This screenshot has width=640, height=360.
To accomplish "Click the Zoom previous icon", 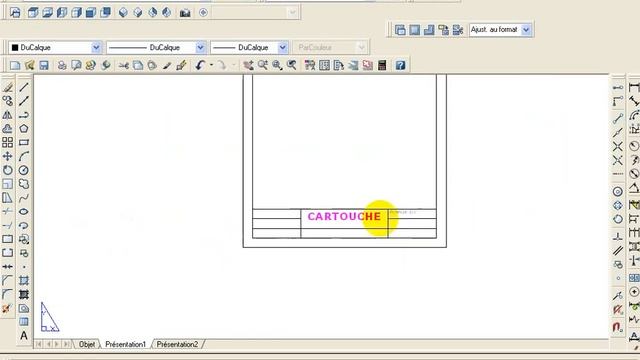I will point(291,65).
